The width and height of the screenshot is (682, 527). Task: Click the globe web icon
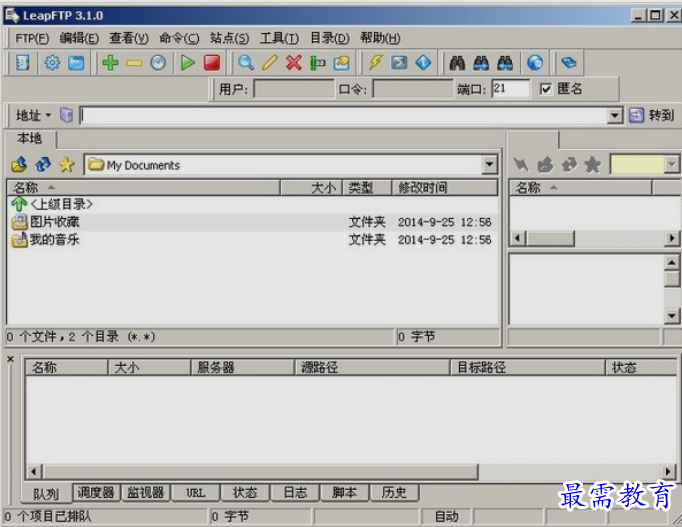point(535,63)
